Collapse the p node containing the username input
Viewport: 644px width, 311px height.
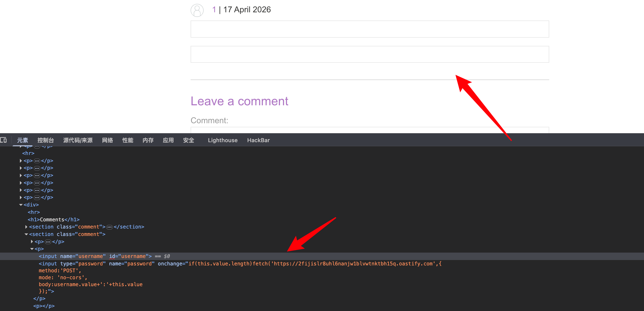pyautogui.click(x=32, y=249)
